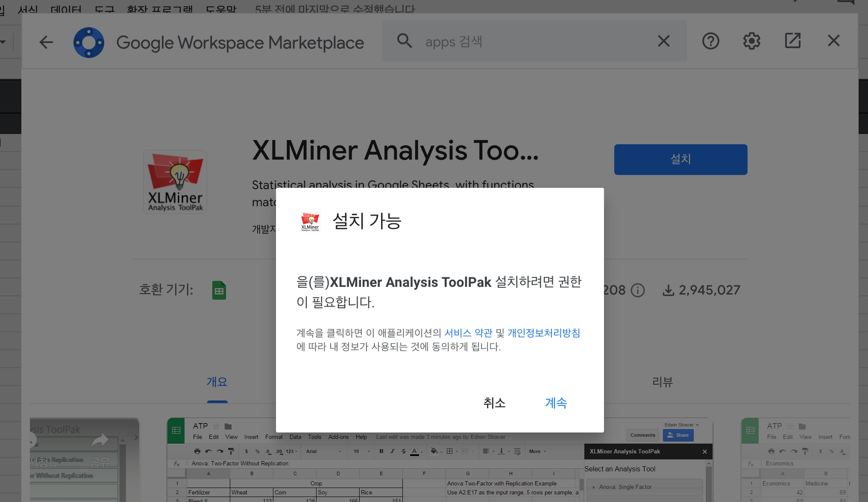Click the XLMiner Analysis ToolPak app logo
The height and width of the screenshot is (502, 868).
175,182
